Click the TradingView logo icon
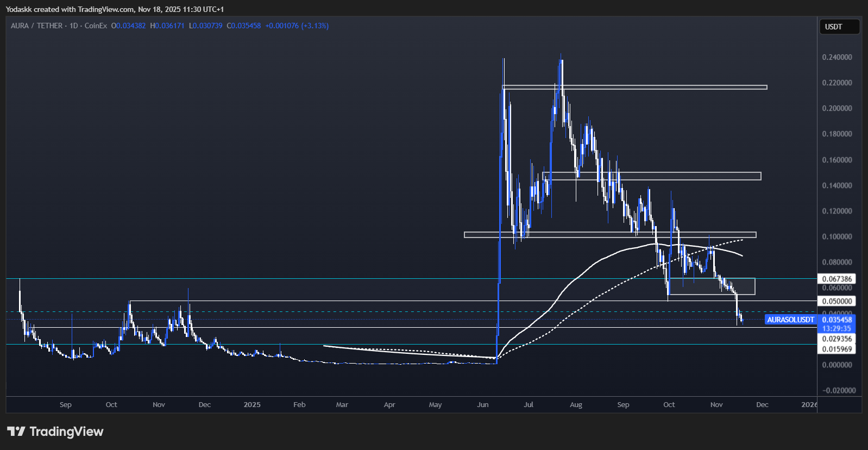The width and height of the screenshot is (868, 450). [x=16, y=432]
